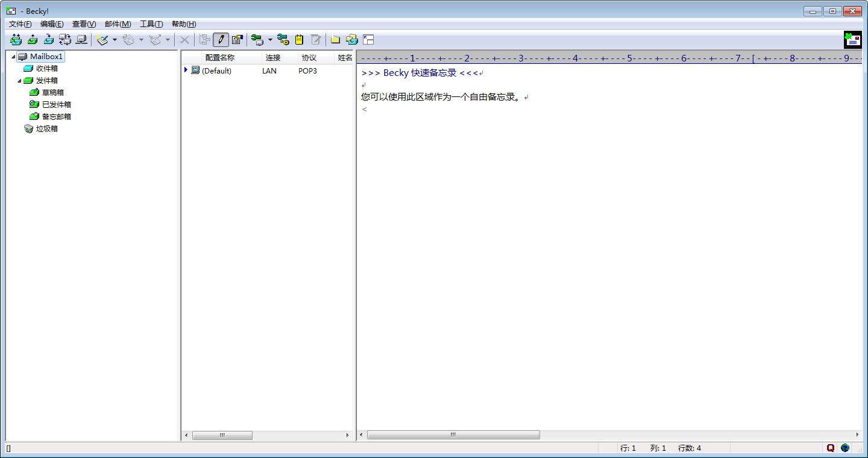The height and width of the screenshot is (458, 868).
Task: Open the 邮件(M) menu
Action: 118,24
